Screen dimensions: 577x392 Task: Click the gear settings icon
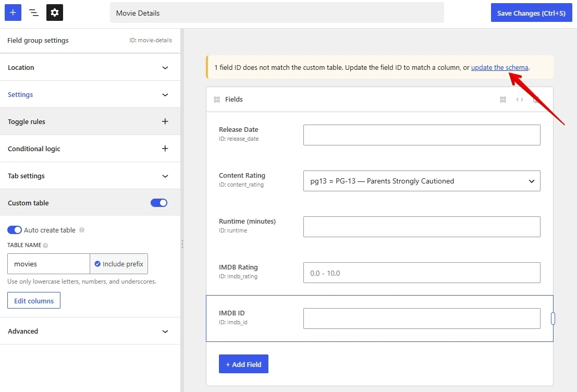tap(54, 13)
